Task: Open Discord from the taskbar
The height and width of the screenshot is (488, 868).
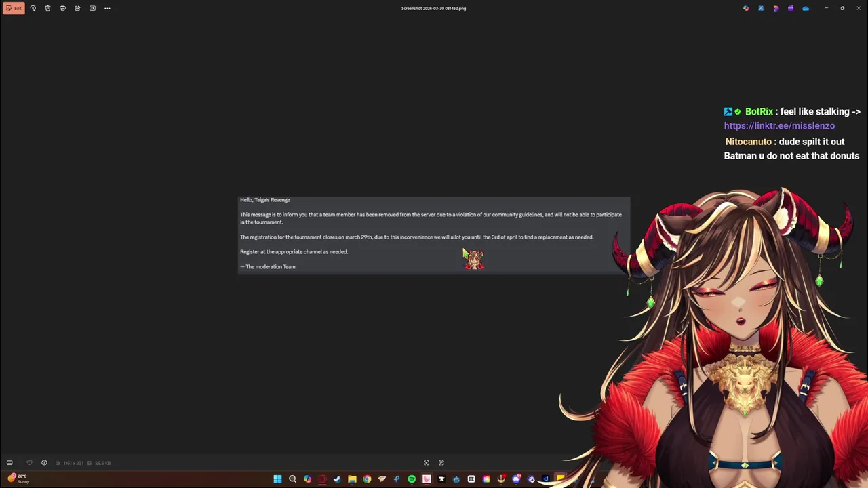Action: (516, 479)
